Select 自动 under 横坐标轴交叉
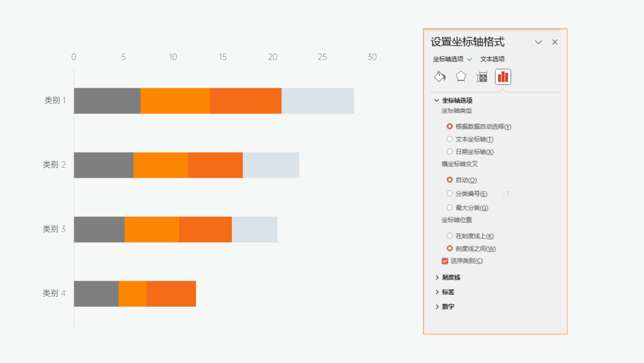This screenshot has height=363, width=644. click(450, 180)
